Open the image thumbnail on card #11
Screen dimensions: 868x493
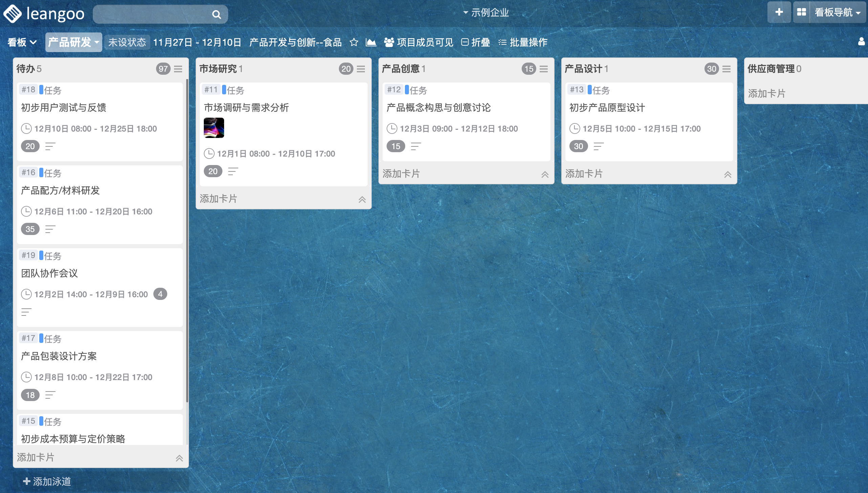(x=214, y=128)
